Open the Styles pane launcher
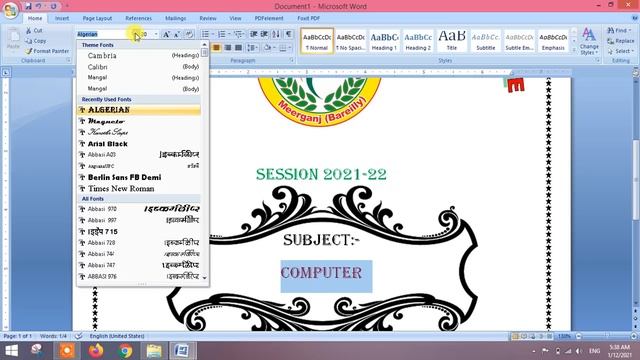 (598, 60)
